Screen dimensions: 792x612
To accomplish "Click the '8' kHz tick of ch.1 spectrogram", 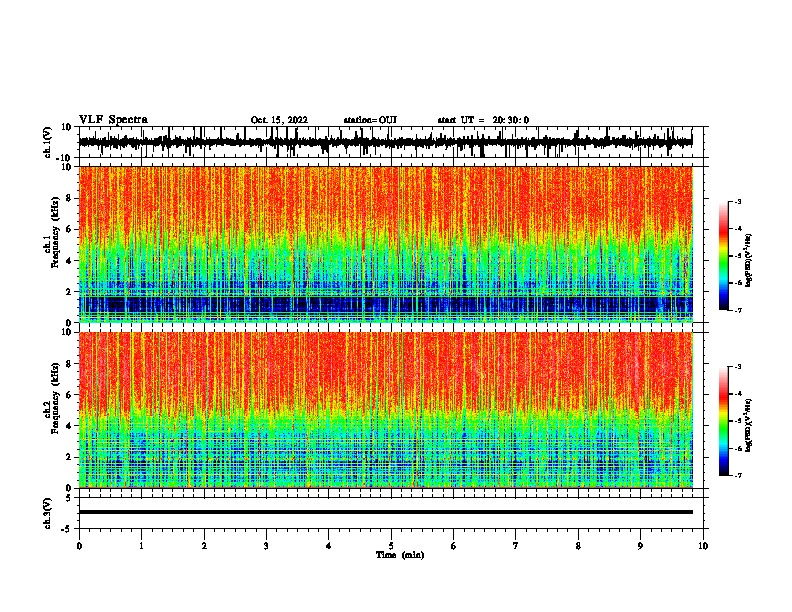I will point(69,198).
